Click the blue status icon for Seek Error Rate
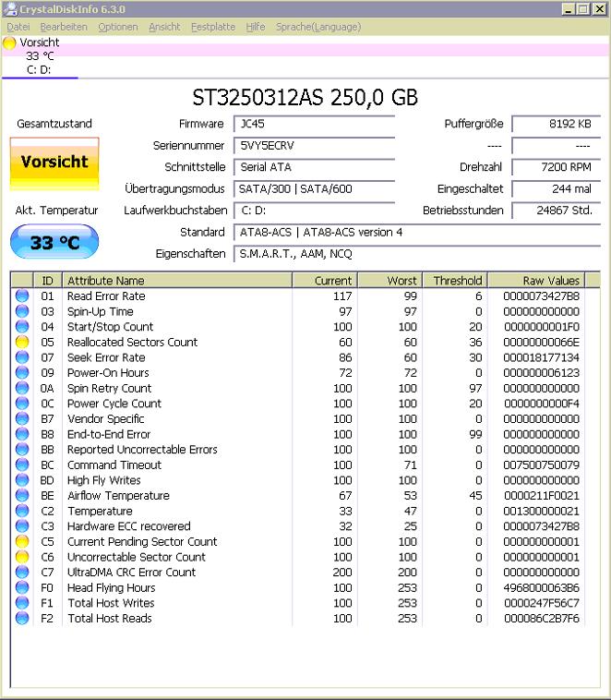Viewport: 611px width, 700px height. pyautogui.click(x=22, y=357)
